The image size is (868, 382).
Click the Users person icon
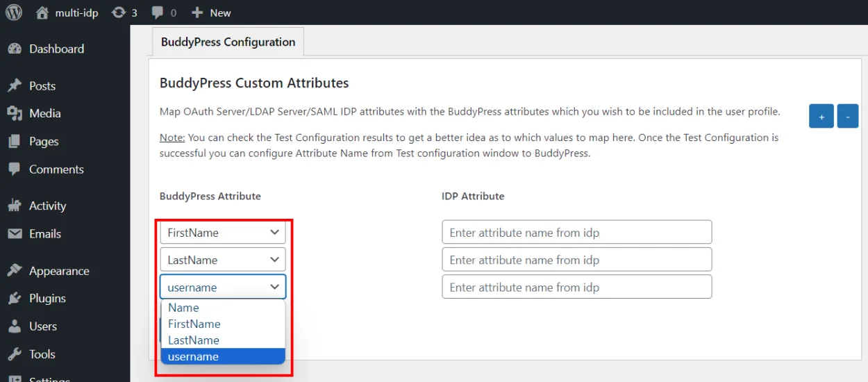point(15,326)
